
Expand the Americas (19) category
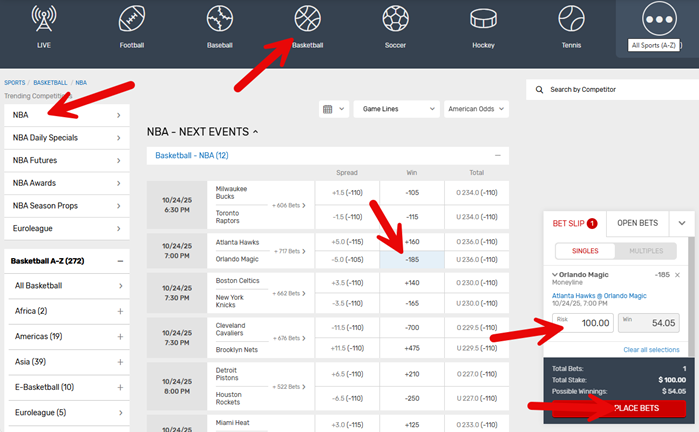120,336
